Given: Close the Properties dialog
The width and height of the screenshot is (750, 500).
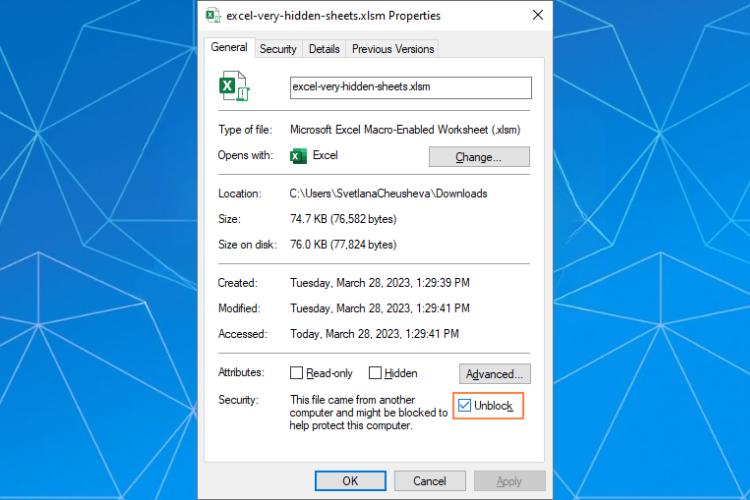Looking at the screenshot, I should tap(538, 15).
